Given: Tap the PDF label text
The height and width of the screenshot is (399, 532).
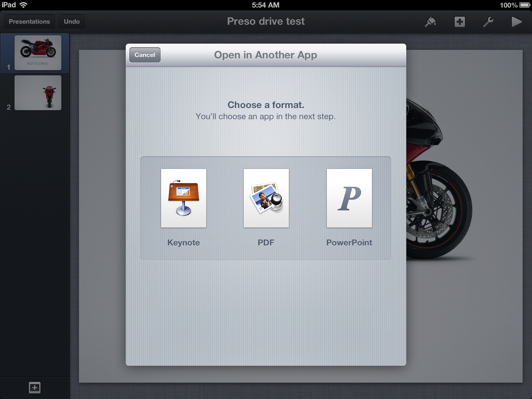Looking at the screenshot, I should 266,243.
